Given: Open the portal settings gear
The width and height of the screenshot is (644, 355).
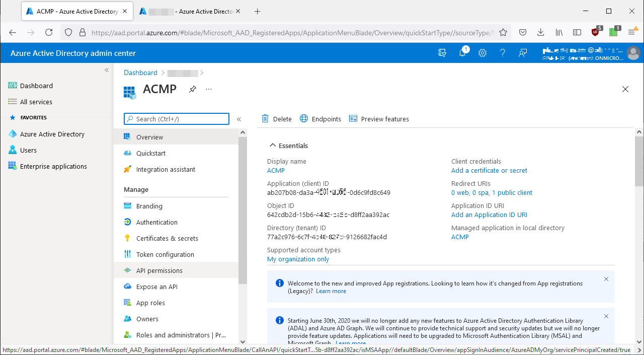Looking at the screenshot, I should click(482, 53).
